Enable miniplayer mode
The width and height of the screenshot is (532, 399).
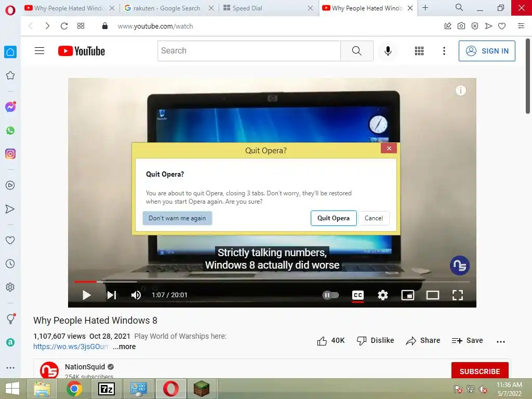(x=407, y=295)
